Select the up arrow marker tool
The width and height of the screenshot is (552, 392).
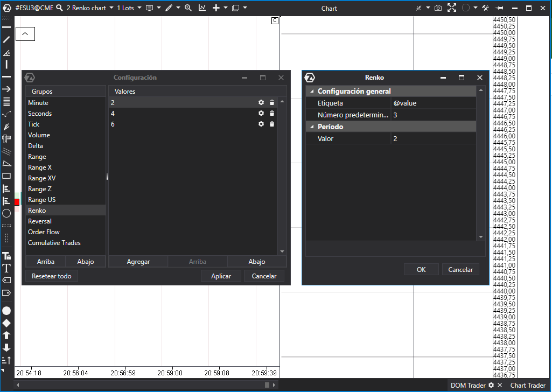[x=6, y=335]
